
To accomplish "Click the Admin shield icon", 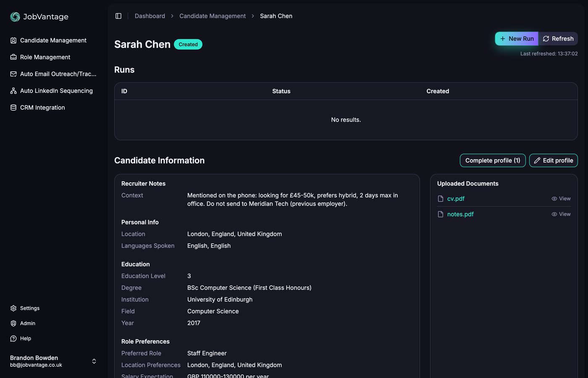I will pos(13,323).
